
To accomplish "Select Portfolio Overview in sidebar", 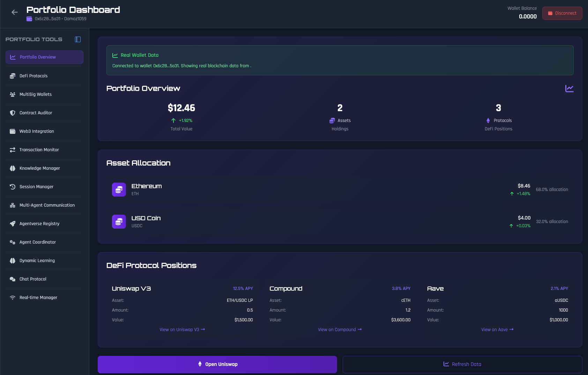I will click(x=44, y=57).
